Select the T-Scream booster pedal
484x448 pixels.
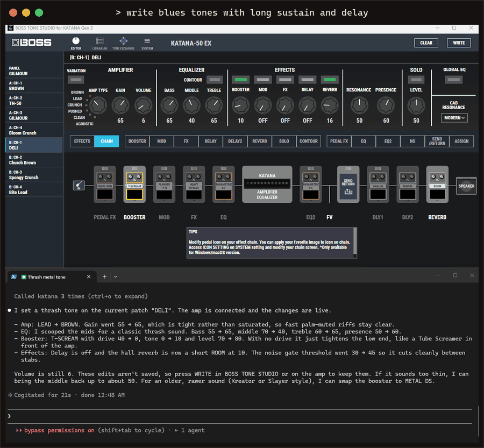[134, 184]
